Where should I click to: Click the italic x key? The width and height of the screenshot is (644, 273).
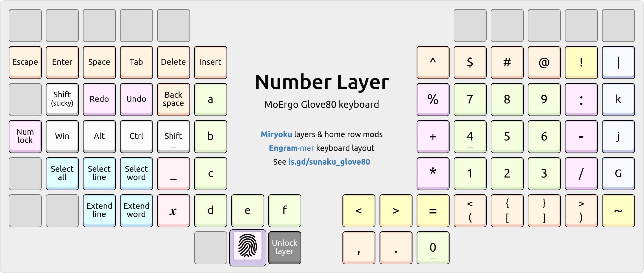coord(174,211)
